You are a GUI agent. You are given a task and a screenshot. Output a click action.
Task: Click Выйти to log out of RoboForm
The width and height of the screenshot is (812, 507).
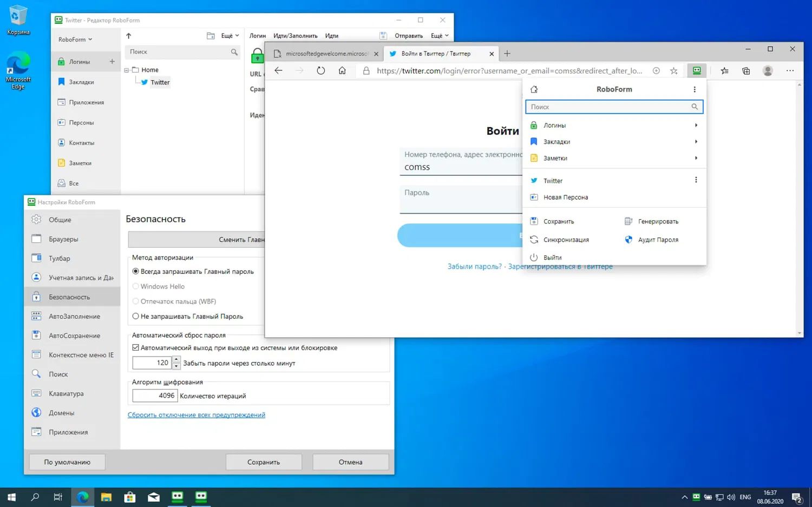coord(546,258)
